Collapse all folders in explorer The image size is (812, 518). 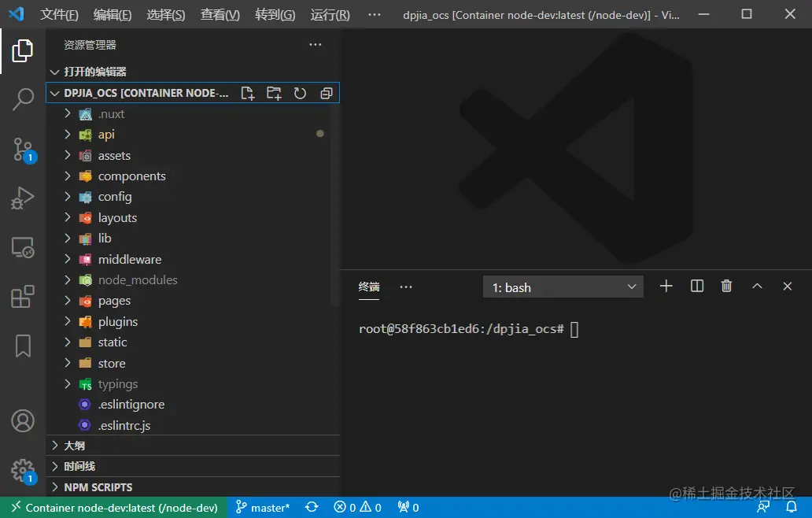click(327, 93)
